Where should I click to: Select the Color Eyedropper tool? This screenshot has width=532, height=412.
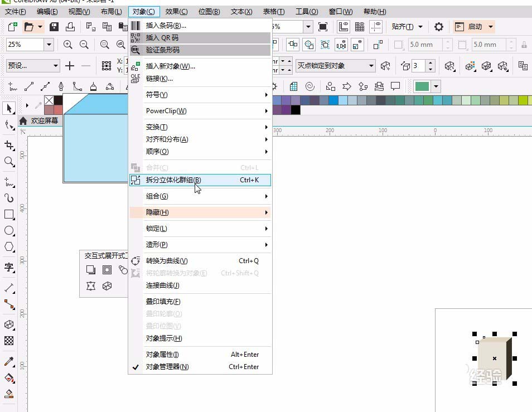pos(9,361)
